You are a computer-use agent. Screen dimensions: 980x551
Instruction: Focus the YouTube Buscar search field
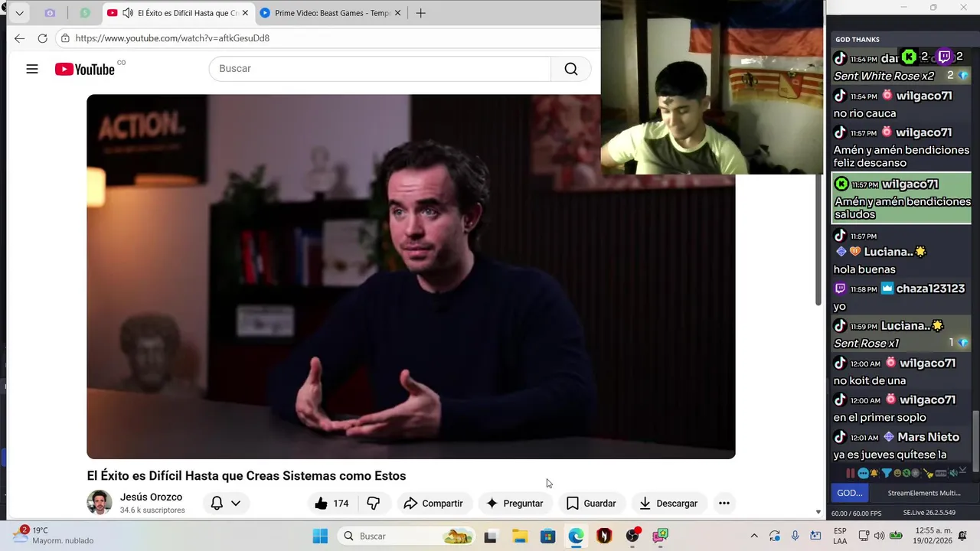coord(380,69)
